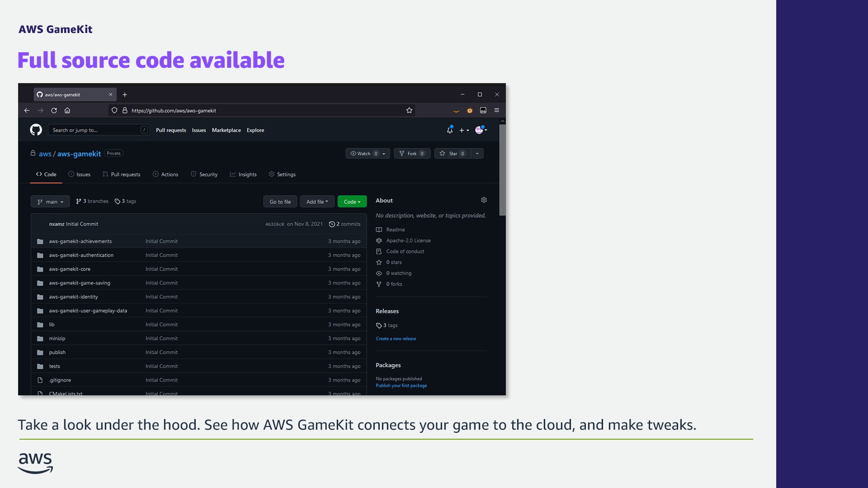Bookmark the page using the star icon

tap(409, 110)
